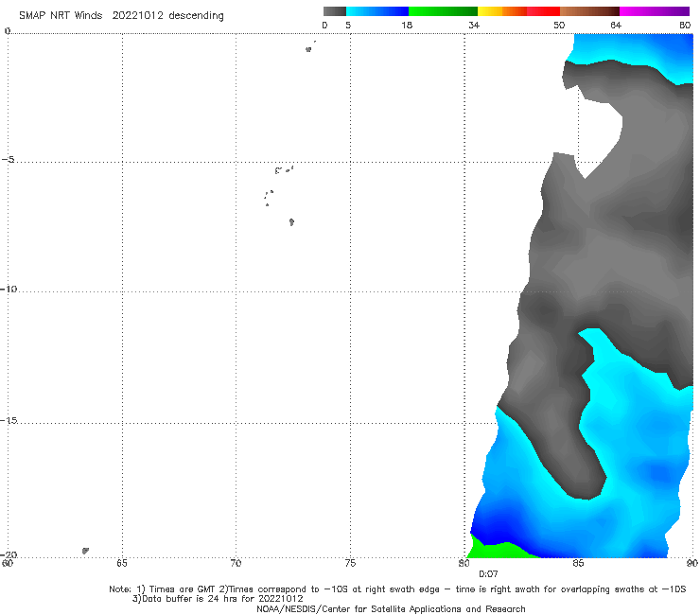Click the swath time label 'D:07'

[x=488, y=574]
